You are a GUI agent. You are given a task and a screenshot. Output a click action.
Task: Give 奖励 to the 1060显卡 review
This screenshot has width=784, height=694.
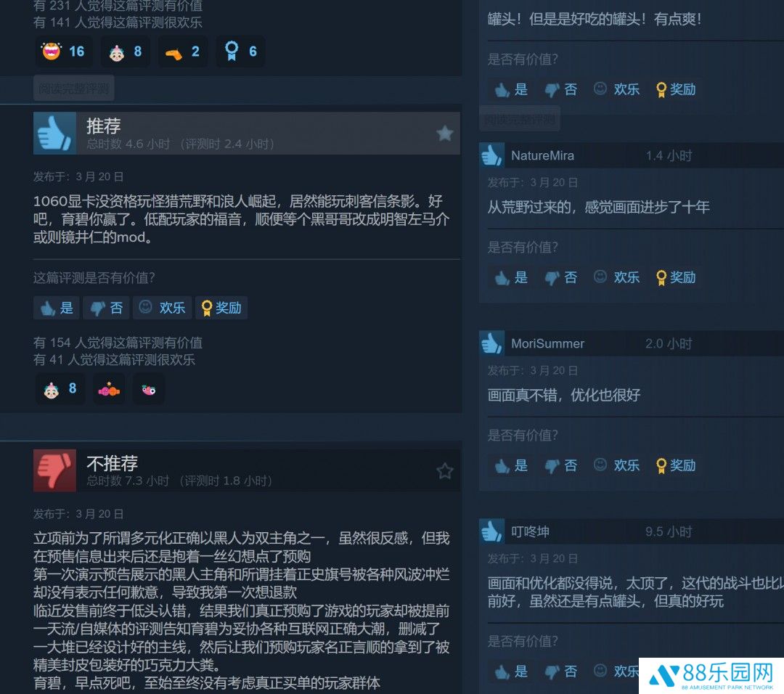pos(221,308)
